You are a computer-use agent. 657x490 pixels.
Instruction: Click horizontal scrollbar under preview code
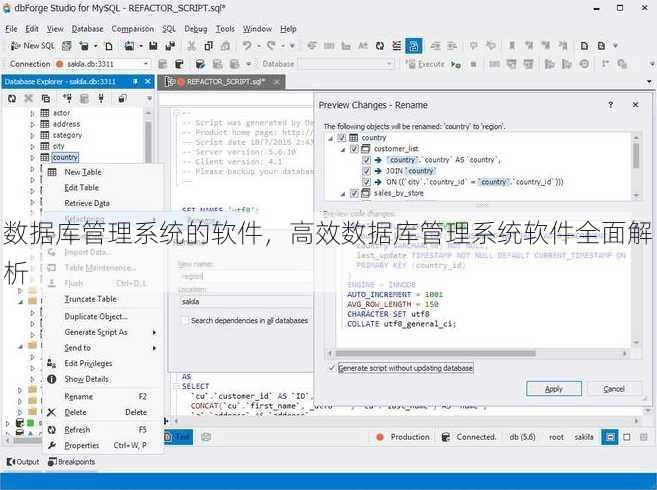tap(435, 353)
